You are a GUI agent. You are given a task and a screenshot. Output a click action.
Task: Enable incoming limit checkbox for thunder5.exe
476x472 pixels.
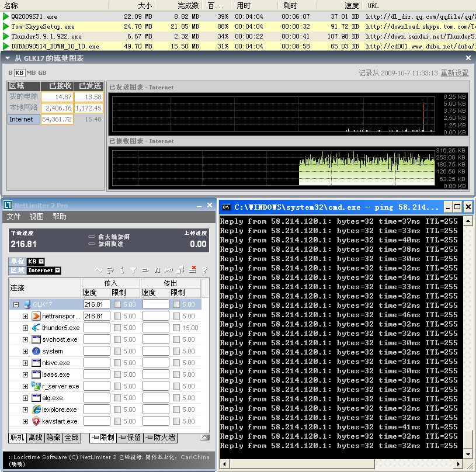click(x=117, y=328)
